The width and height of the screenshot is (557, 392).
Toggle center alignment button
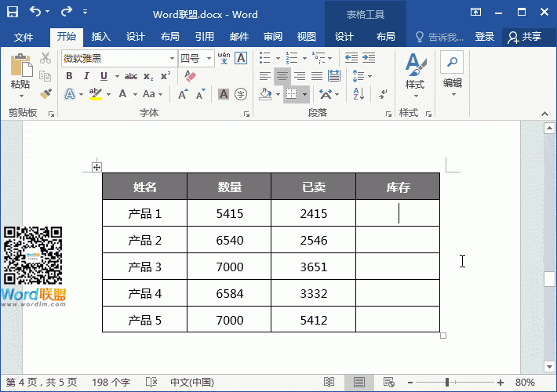point(282,76)
